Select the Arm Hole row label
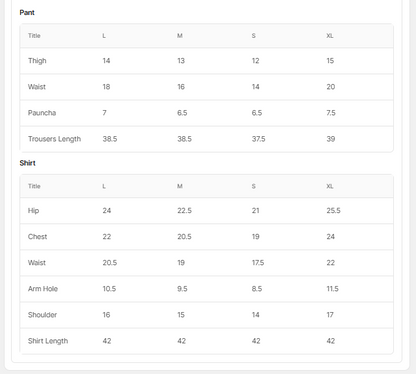The height and width of the screenshot is (374, 416). pyautogui.click(x=43, y=289)
